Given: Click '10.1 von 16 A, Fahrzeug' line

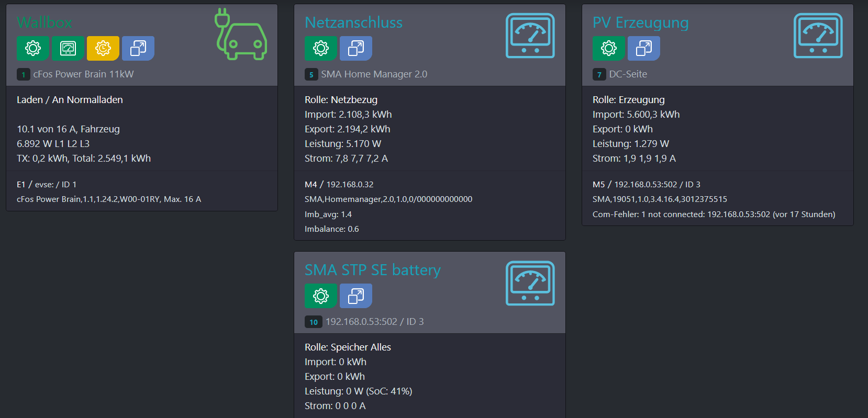Looking at the screenshot, I should click(x=68, y=129).
